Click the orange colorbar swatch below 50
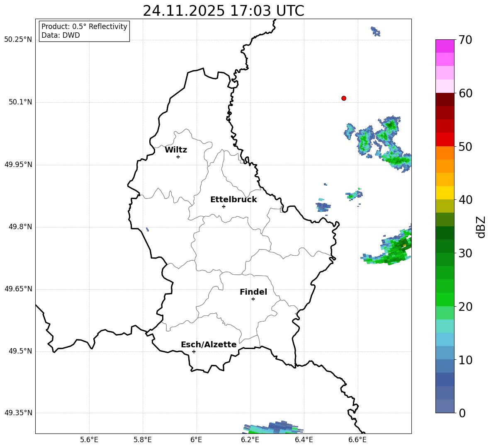 [445, 153]
